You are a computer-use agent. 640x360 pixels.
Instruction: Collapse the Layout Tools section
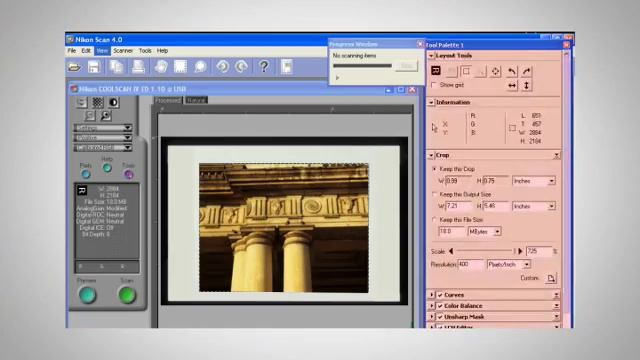[431, 56]
